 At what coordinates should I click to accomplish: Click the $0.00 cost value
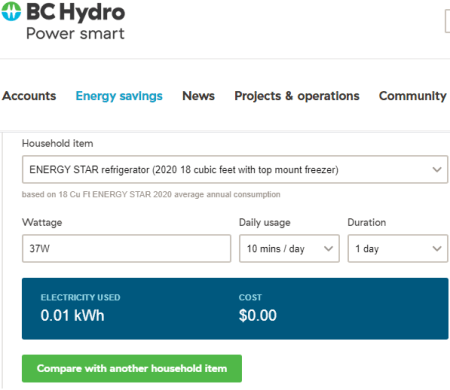pyautogui.click(x=258, y=315)
